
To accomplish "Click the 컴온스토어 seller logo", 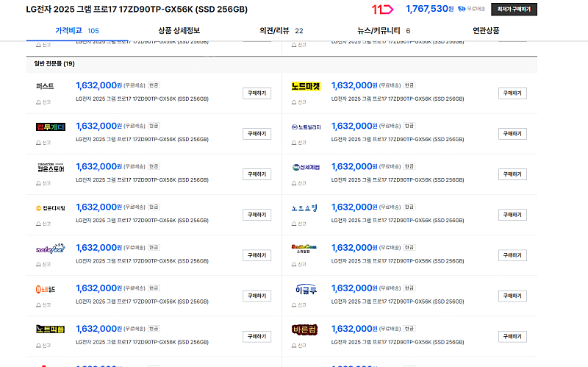I will 51,167.
